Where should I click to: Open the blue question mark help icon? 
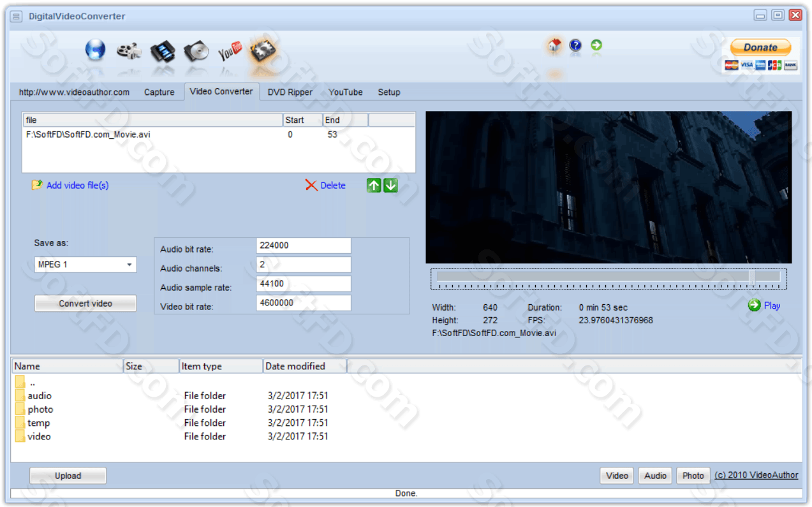(x=575, y=45)
